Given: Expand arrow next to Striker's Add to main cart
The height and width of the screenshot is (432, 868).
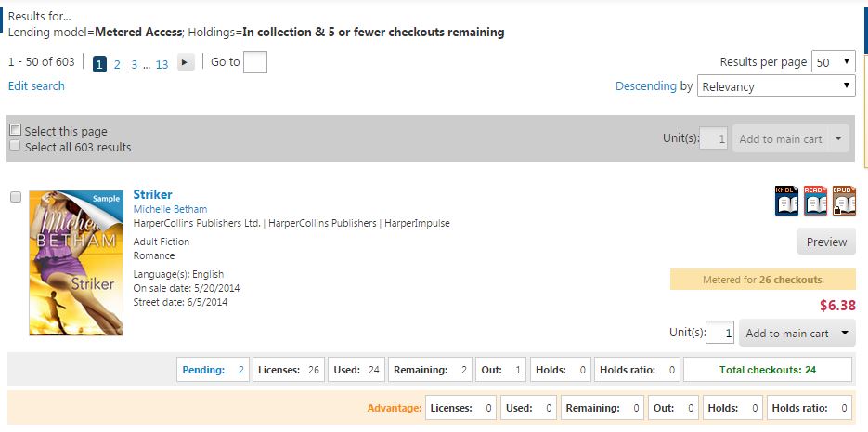Looking at the screenshot, I should click(845, 333).
